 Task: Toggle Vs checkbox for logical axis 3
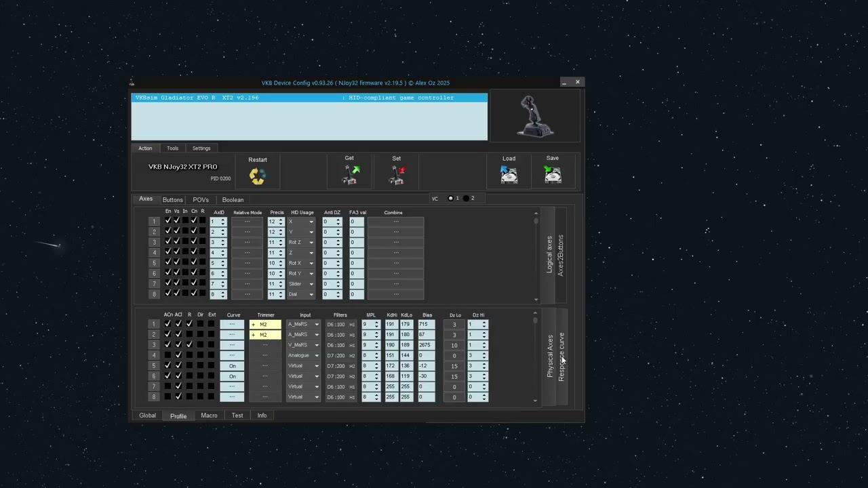click(x=177, y=242)
